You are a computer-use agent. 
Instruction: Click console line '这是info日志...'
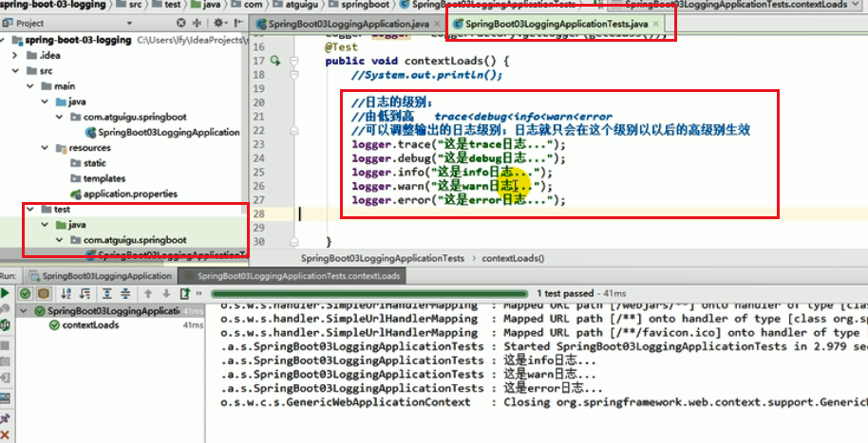[x=549, y=360]
